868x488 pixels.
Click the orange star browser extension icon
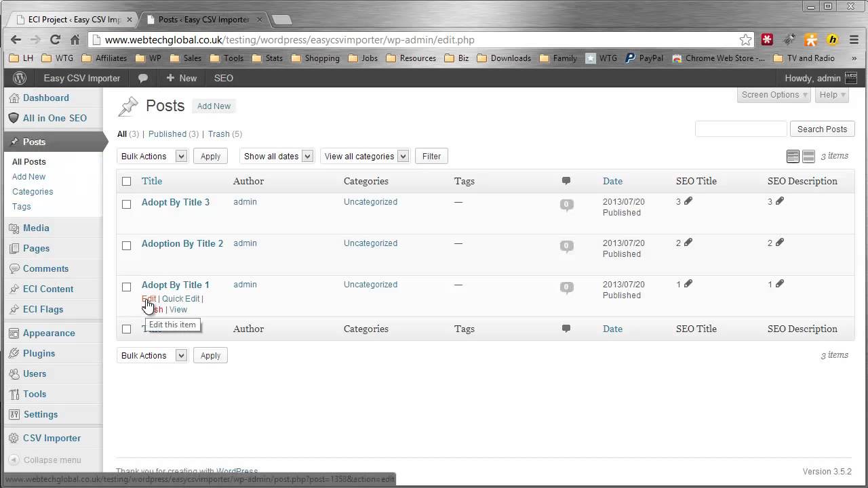coord(810,39)
